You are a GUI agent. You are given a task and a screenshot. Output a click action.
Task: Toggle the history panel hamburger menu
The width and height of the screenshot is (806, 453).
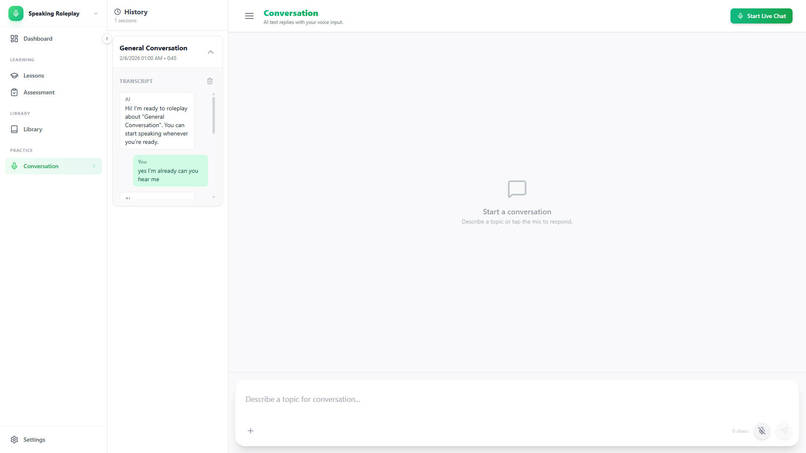[249, 16]
